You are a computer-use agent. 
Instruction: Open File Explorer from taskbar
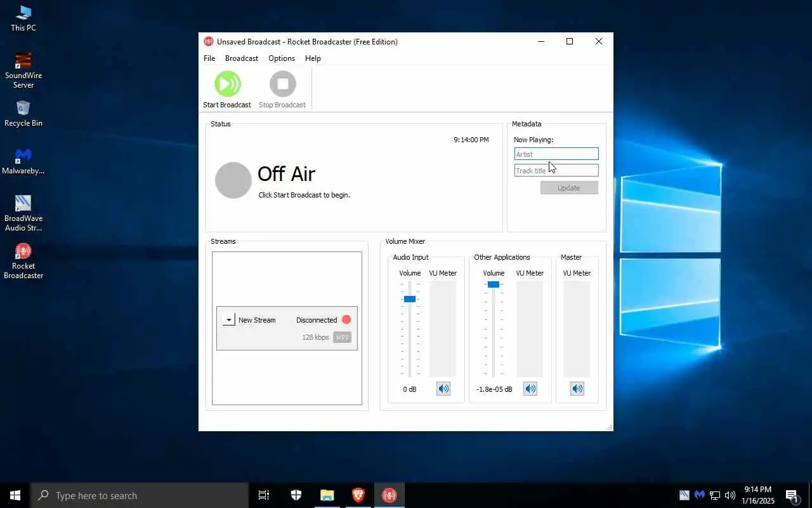(x=327, y=495)
